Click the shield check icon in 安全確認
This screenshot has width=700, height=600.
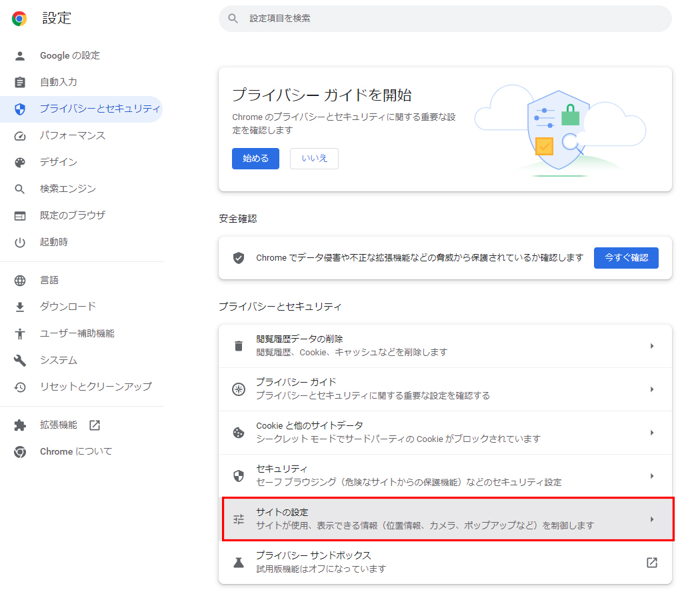(239, 257)
